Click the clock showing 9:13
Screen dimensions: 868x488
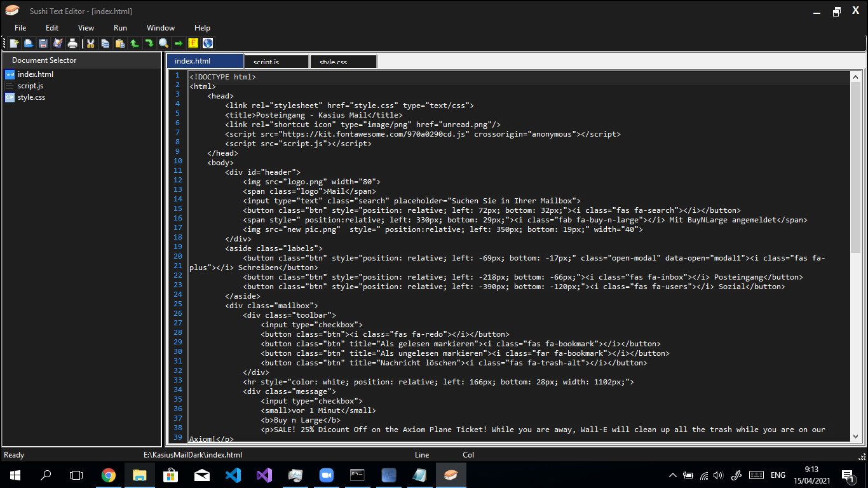[811, 470]
